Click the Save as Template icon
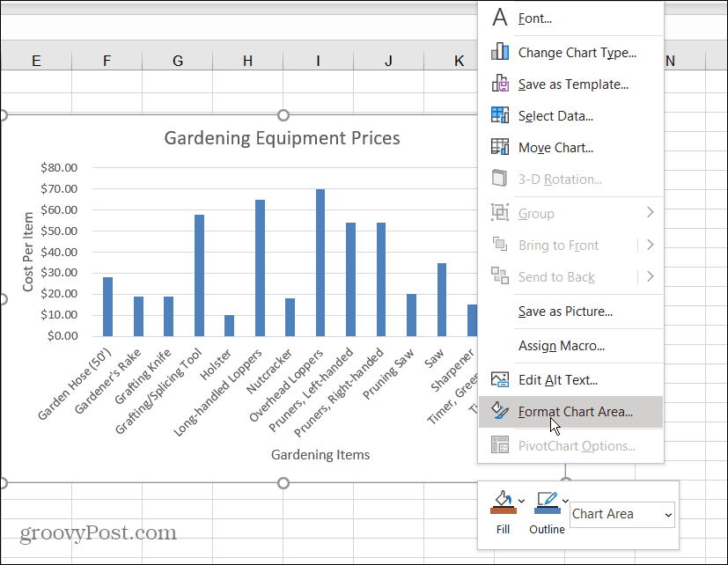 point(500,84)
